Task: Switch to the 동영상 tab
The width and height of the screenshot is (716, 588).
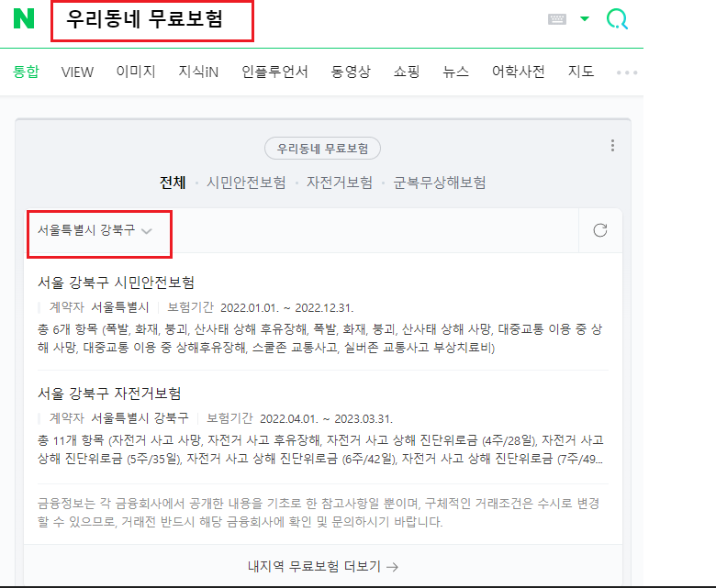Action: coord(351,72)
